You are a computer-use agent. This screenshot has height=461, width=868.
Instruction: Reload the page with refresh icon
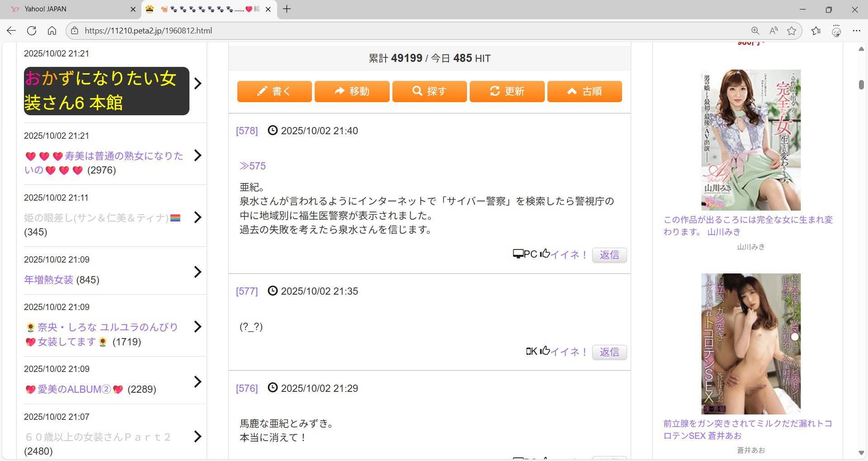click(x=32, y=31)
